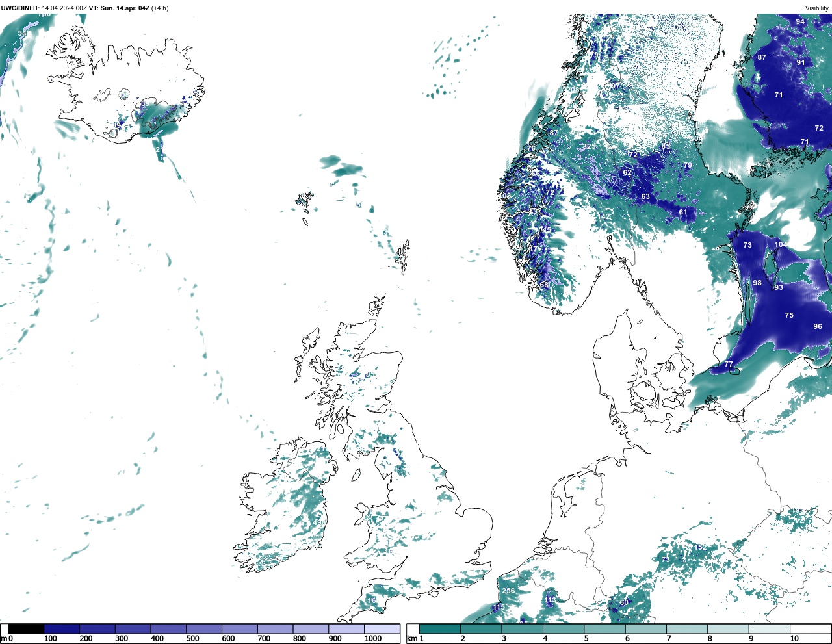Click the visibility value '94' on the map

click(800, 21)
